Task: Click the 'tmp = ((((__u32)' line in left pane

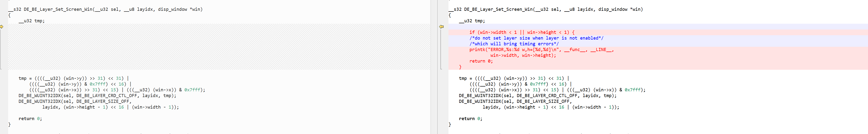Action: coord(73,78)
